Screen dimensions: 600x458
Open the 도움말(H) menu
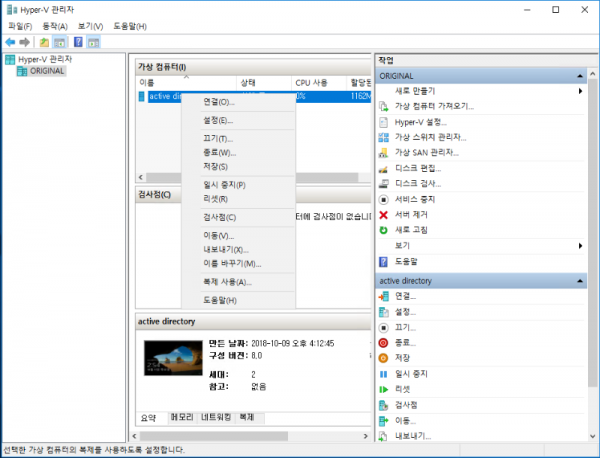click(130, 26)
